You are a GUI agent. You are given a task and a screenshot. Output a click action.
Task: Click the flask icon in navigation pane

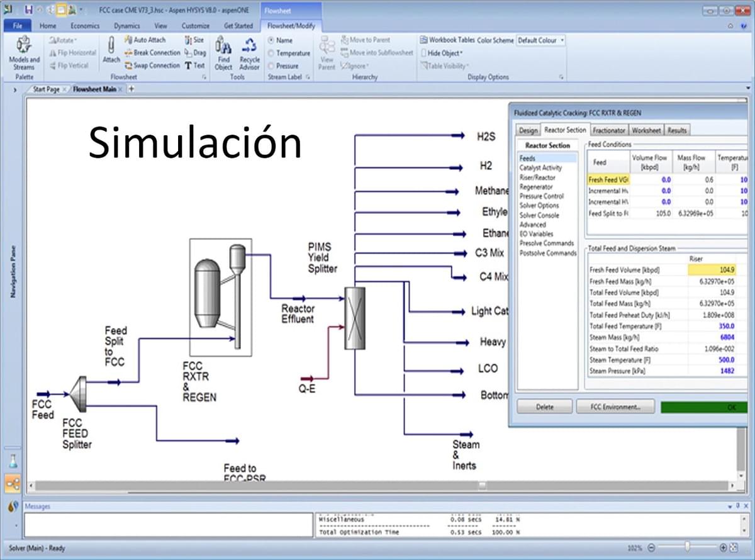(x=13, y=461)
